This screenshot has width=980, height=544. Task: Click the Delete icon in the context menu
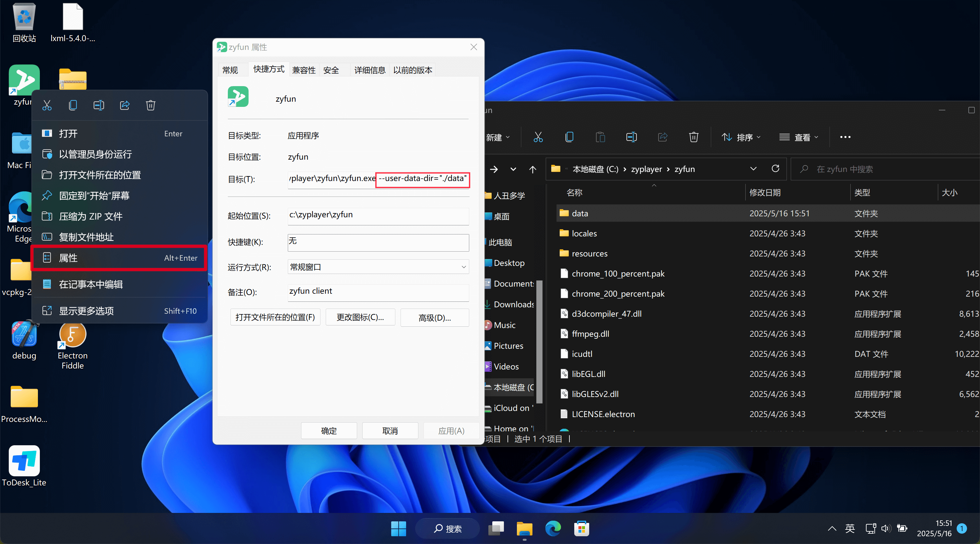point(150,105)
